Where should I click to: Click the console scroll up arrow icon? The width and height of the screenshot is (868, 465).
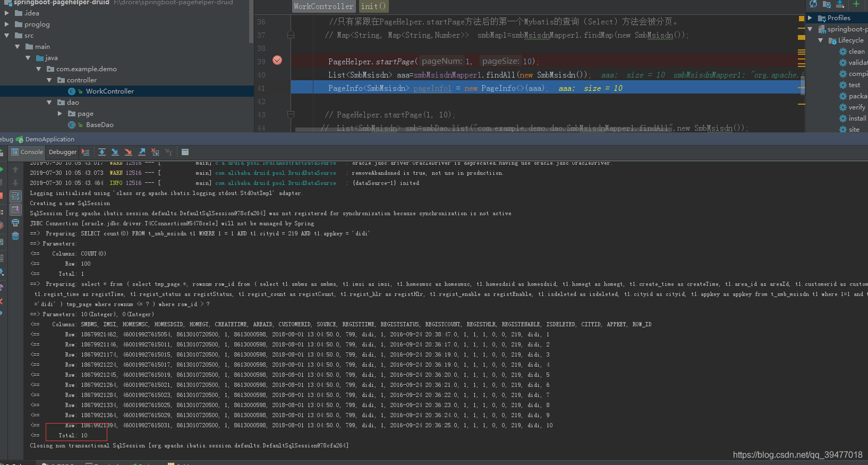[x=15, y=170]
